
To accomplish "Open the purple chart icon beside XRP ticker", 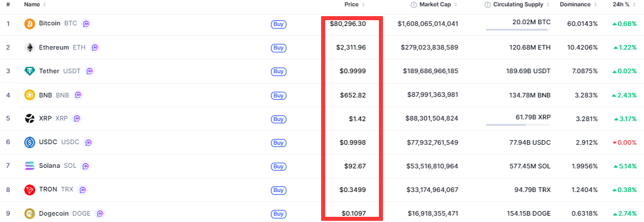I will pos(76,119).
